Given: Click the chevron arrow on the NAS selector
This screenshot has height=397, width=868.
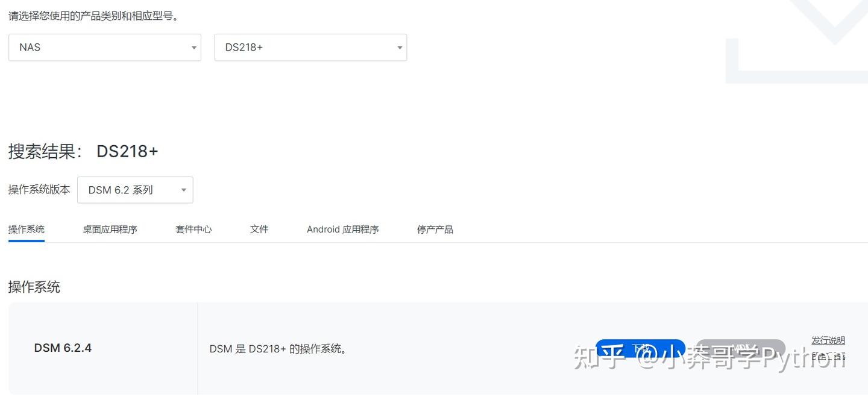Looking at the screenshot, I should [x=193, y=47].
